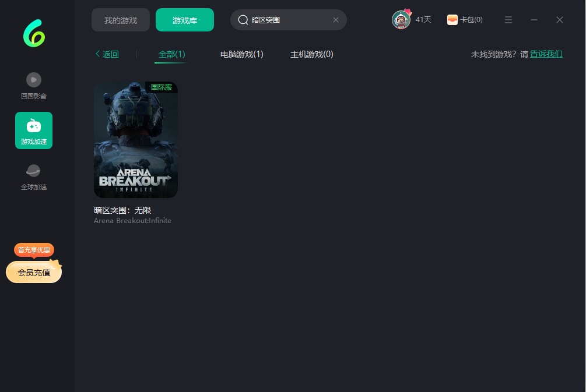Select the 电脑游戏(1) filter tab
Screen dimensions: 586x392
242,54
